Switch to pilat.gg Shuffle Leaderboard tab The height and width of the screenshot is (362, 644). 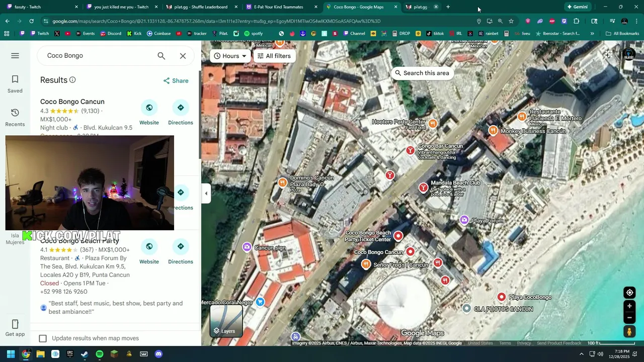[x=201, y=7]
